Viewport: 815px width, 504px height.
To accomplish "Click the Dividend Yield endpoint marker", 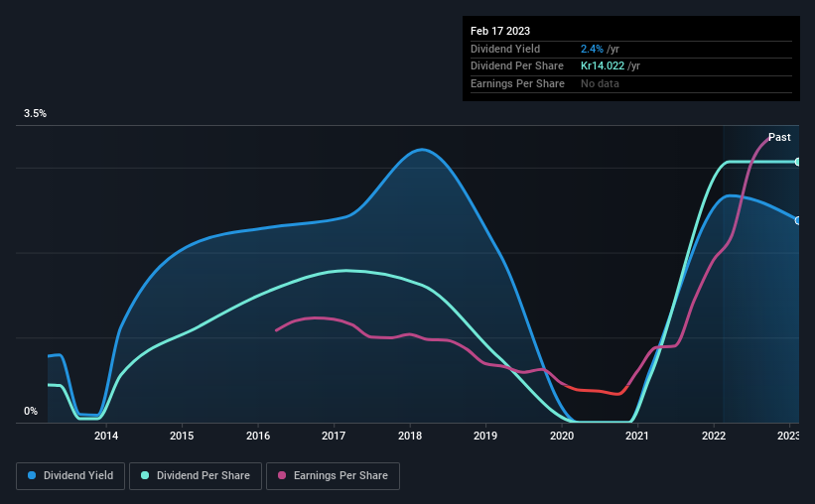I will [x=797, y=221].
